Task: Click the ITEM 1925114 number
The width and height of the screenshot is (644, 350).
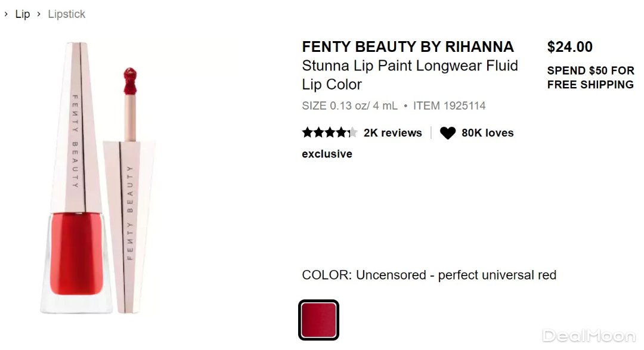Action: tap(449, 106)
